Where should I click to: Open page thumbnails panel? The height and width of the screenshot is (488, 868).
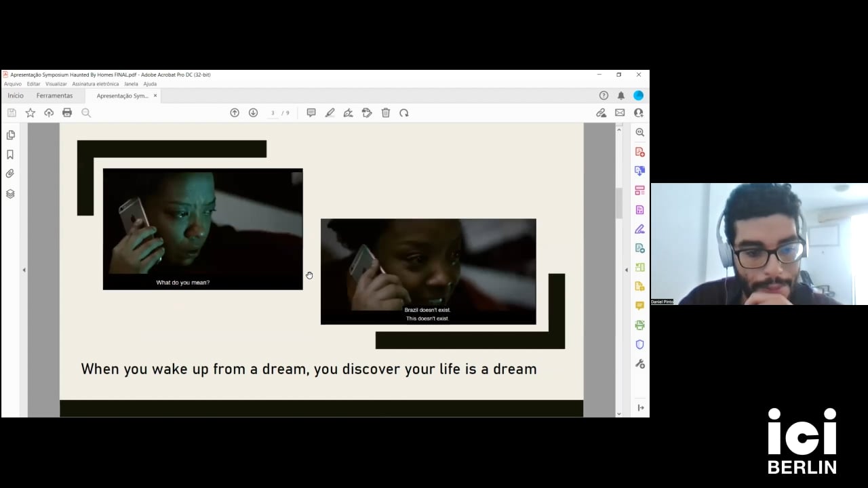coord(10,135)
